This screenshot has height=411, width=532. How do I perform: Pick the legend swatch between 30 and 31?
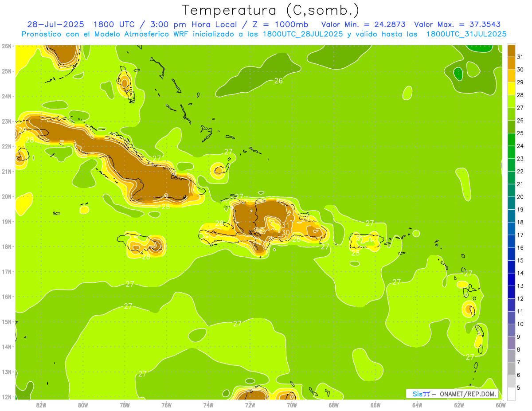point(511,63)
